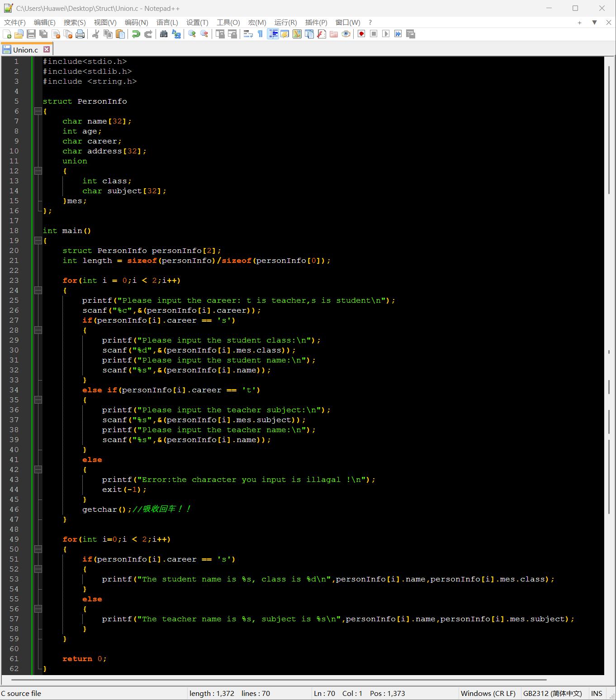
Task: Toggle synchronized vertical scrolling
Action: point(220,34)
